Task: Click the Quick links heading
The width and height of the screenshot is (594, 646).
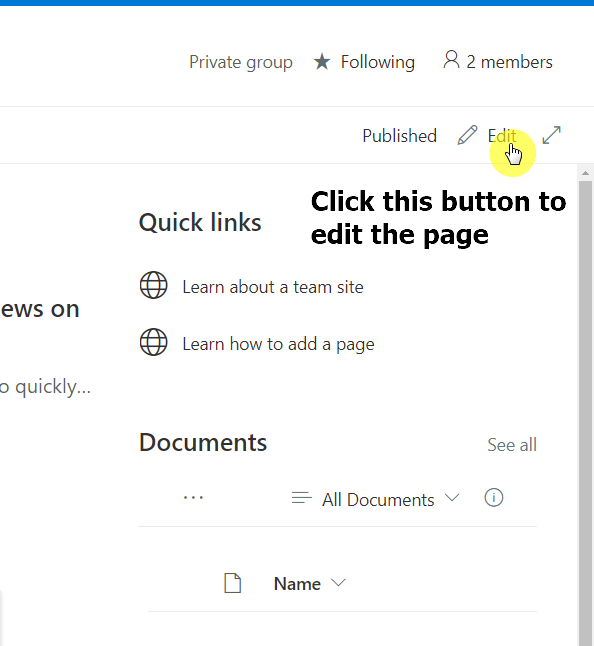Action: 200,222
